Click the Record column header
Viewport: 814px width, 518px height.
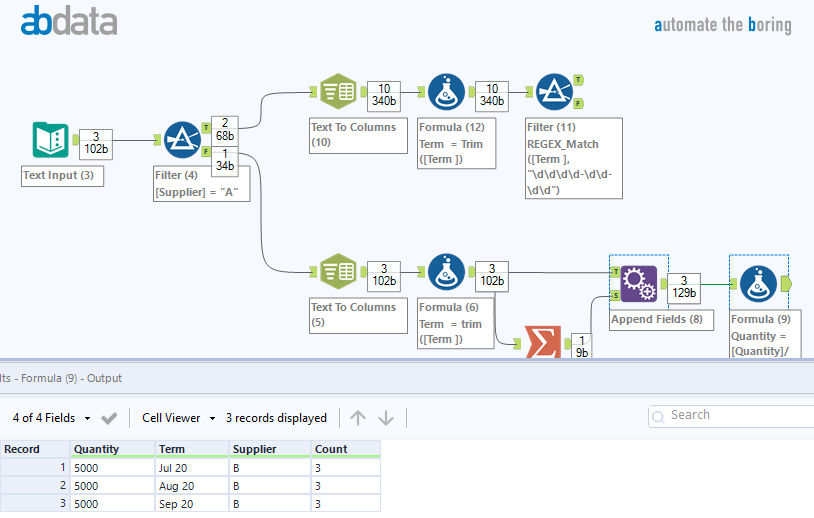(35, 449)
